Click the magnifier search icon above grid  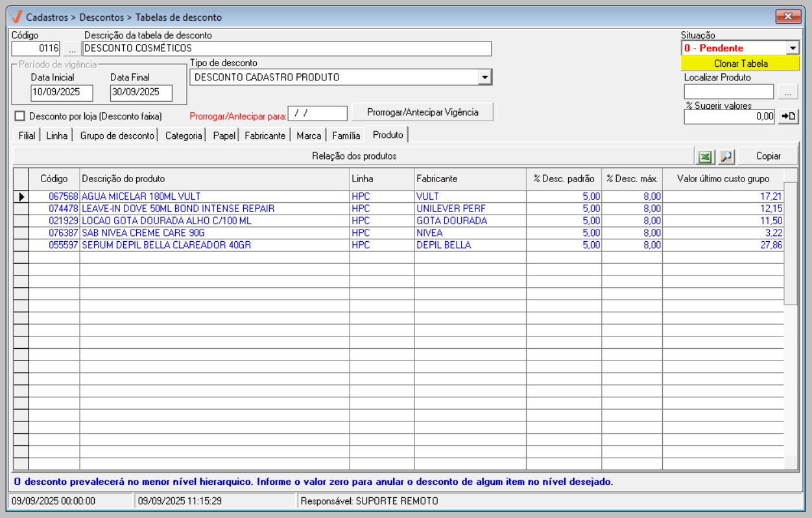click(726, 156)
